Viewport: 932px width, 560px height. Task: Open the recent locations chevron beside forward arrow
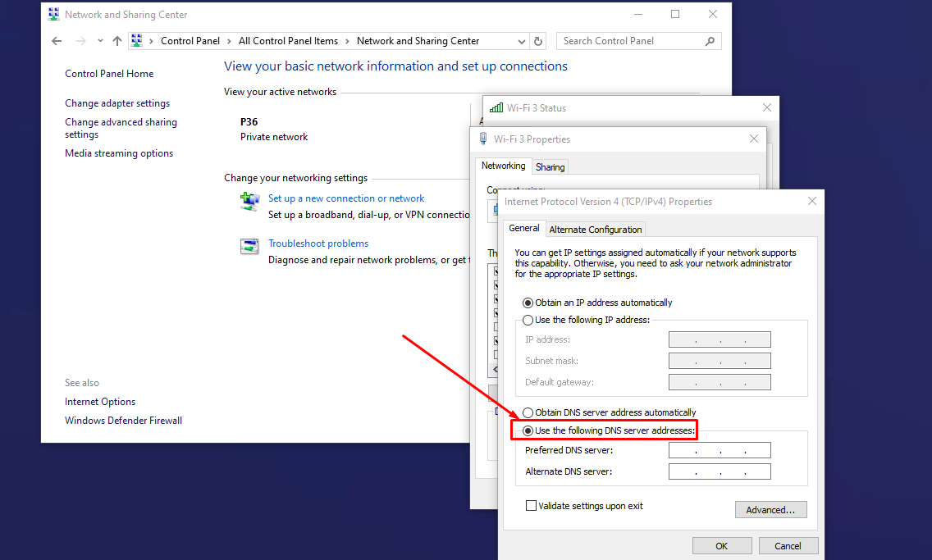(100, 40)
